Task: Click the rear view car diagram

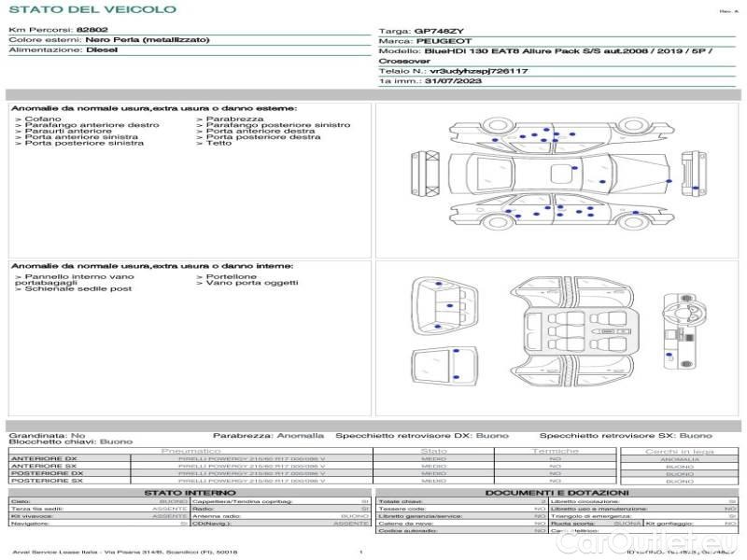Action: pyautogui.click(x=693, y=173)
